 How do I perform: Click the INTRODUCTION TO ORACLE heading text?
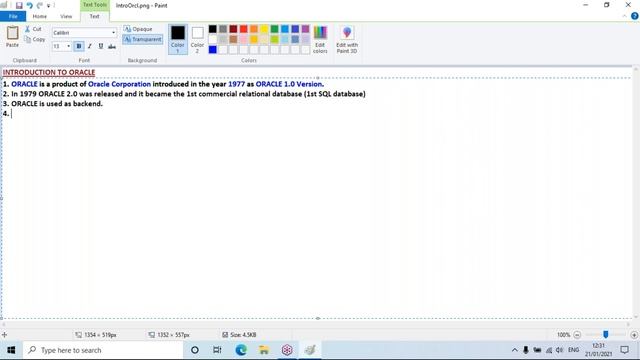click(x=49, y=72)
